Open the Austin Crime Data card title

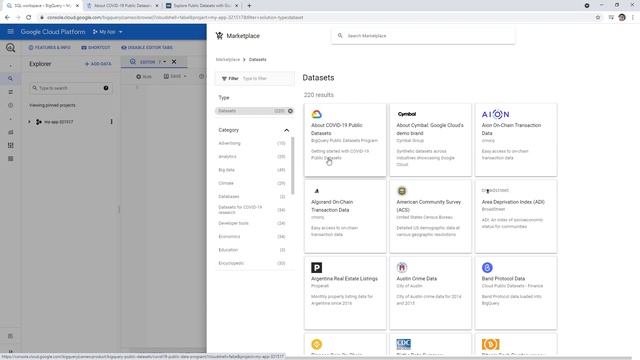[x=416, y=279]
